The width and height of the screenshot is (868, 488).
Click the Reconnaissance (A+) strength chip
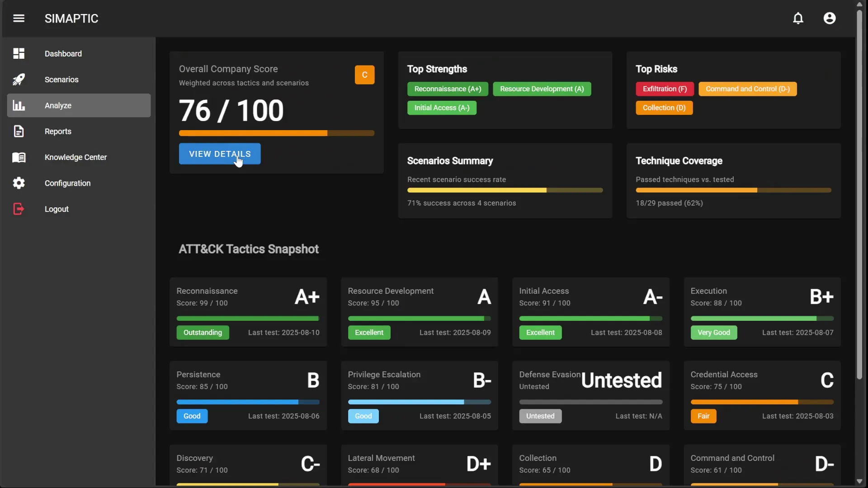tap(447, 89)
